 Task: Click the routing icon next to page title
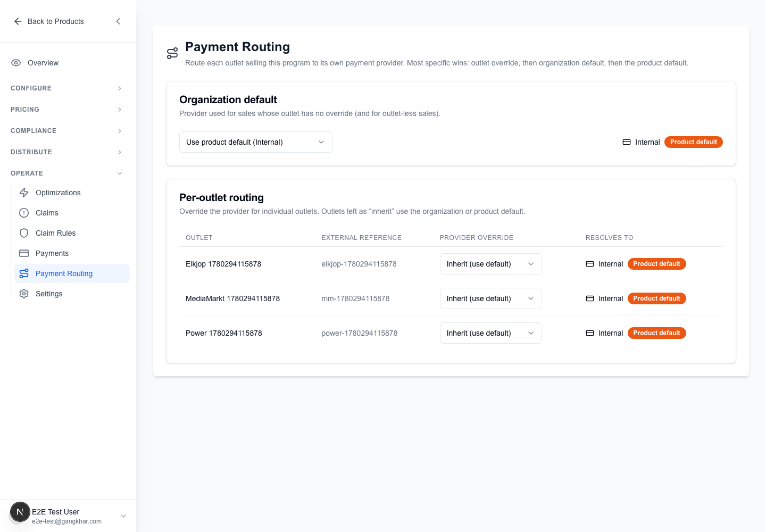click(x=172, y=53)
